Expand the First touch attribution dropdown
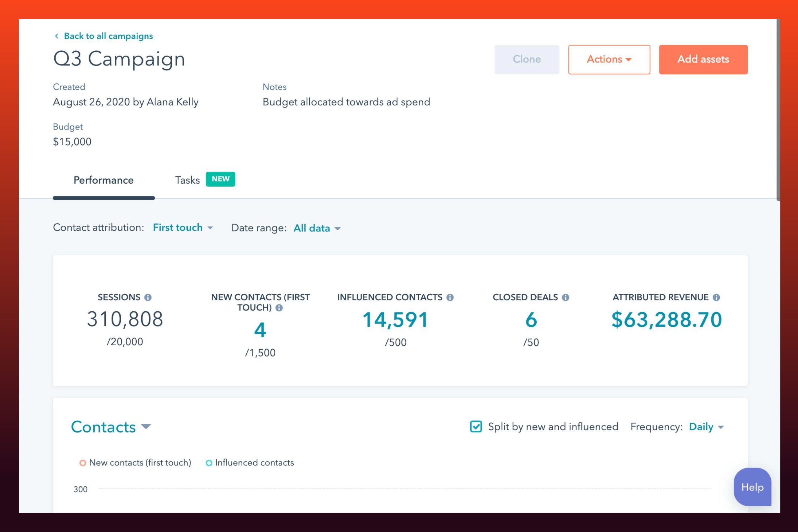 point(183,228)
